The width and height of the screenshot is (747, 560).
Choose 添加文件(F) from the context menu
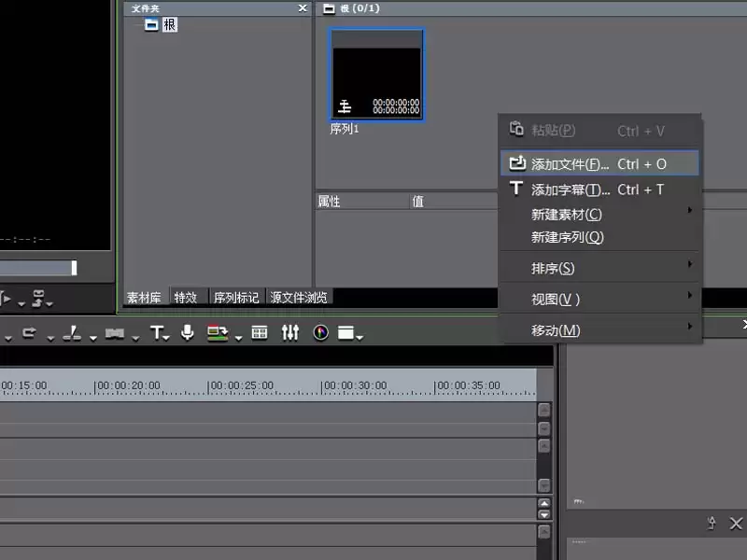click(599, 164)
